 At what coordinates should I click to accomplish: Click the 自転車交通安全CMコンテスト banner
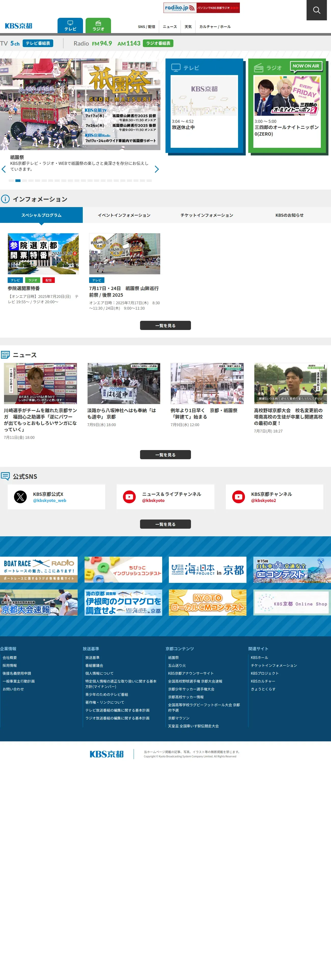(x=292, y=570)
